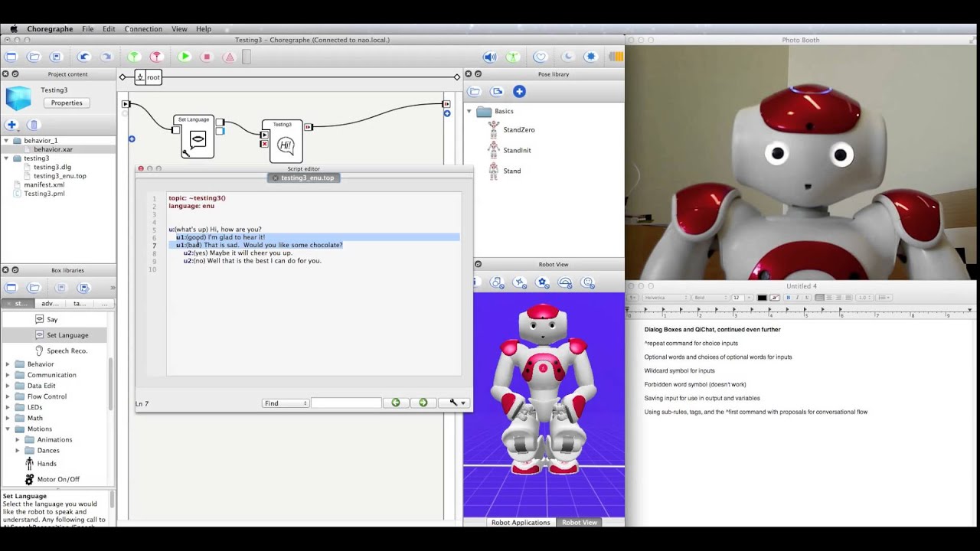Open the project Properties

67,103
